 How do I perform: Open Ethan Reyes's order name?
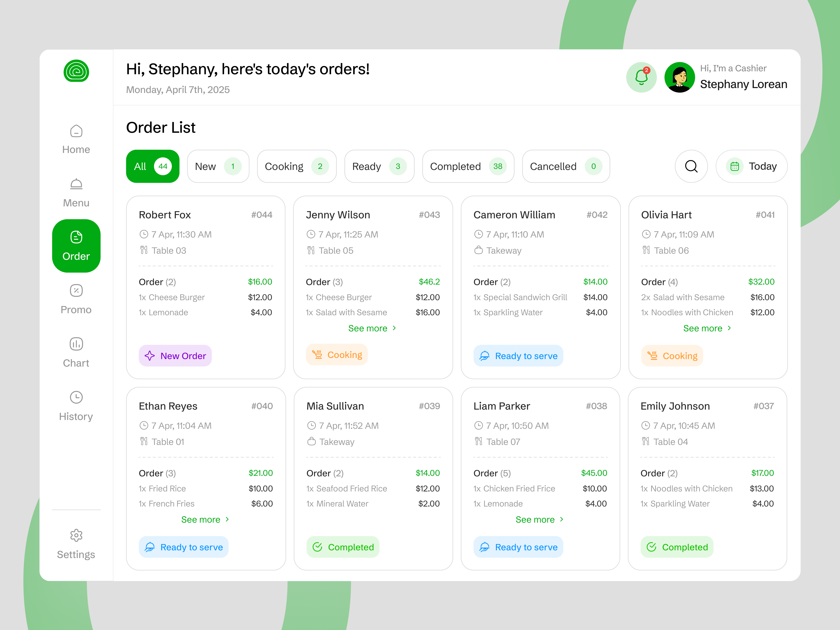tap(168, 406)
